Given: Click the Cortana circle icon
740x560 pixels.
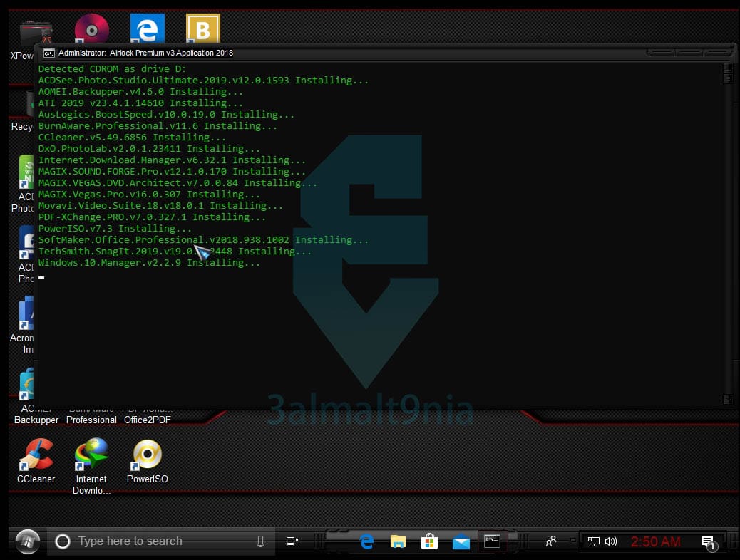Looking at the screenshot, I should point(63,541).
